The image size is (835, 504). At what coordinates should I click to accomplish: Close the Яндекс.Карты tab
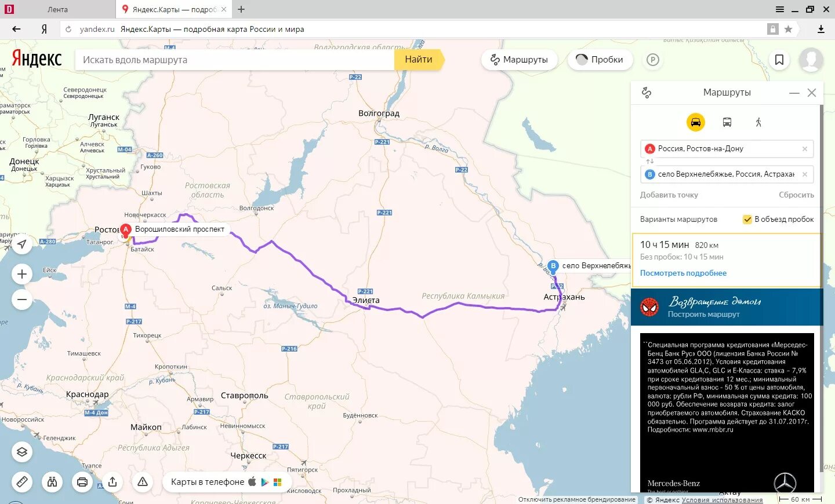point(224,9)
